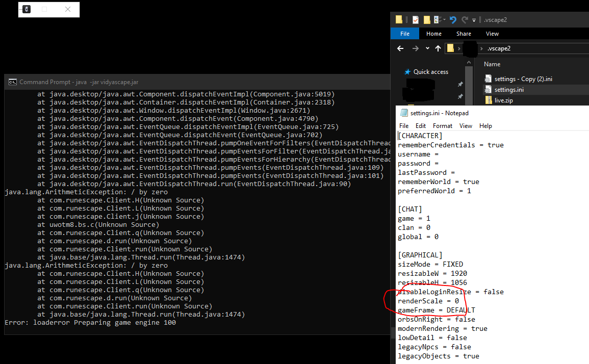Expand the recent locations dropdown arrow
589x364 pixels.
pyautogui.click(x=427, y=48)
